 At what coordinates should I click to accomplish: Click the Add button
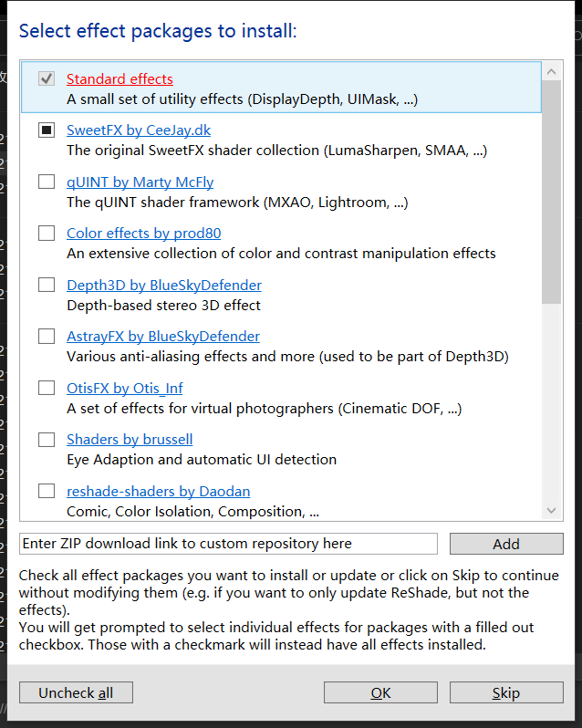tap(506, 544)
